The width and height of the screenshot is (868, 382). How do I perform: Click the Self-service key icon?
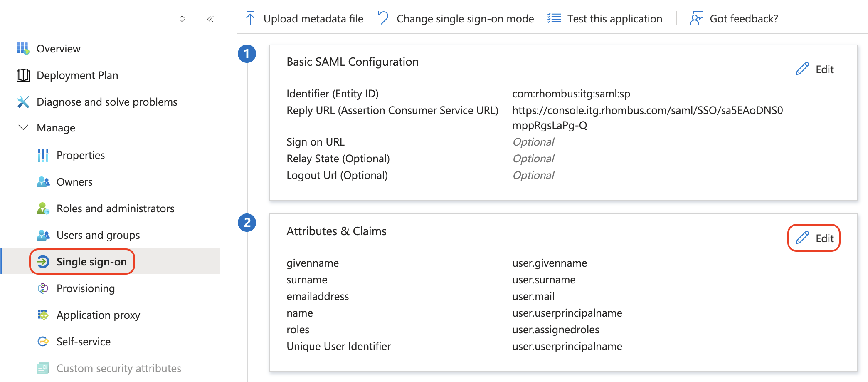tap(43, 342)
